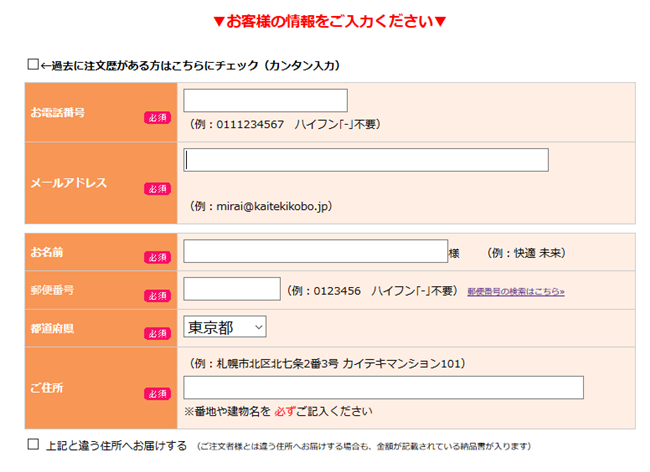The width and height of the screenshot is (650, 472).
Task: Select the 必須 badge beside ご住所
Action: pyautogui.click(x=157, y=393)
